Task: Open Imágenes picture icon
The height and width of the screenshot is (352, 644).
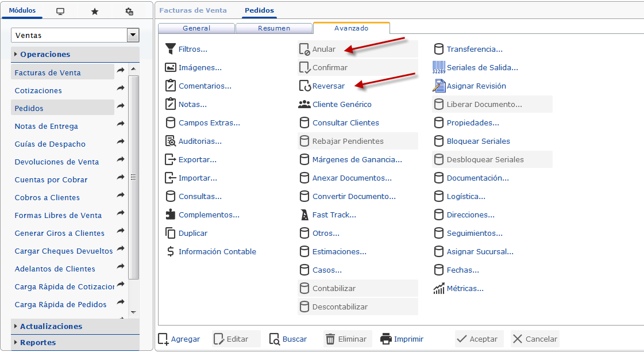Action: tap(171, 67)
